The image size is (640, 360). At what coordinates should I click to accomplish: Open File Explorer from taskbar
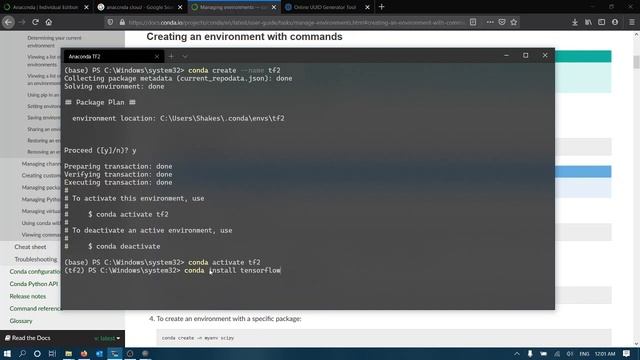[69, 353]
